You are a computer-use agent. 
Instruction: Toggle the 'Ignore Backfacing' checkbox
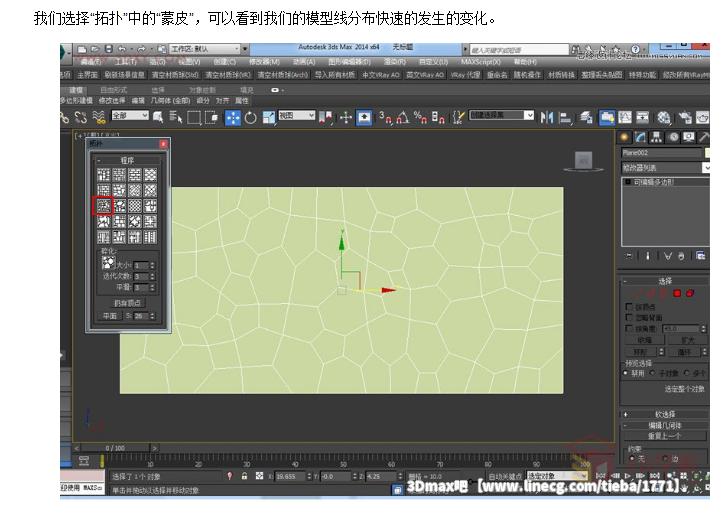(x=629, y=317)
